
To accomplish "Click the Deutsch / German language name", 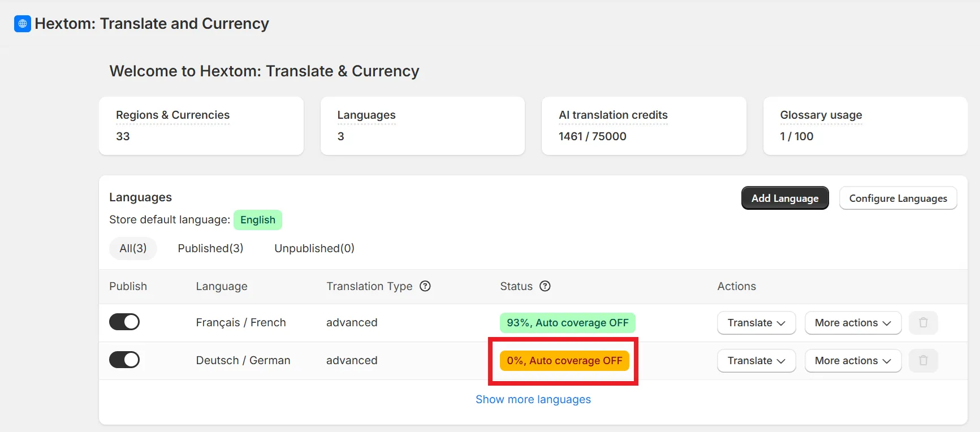I will 243,360.
